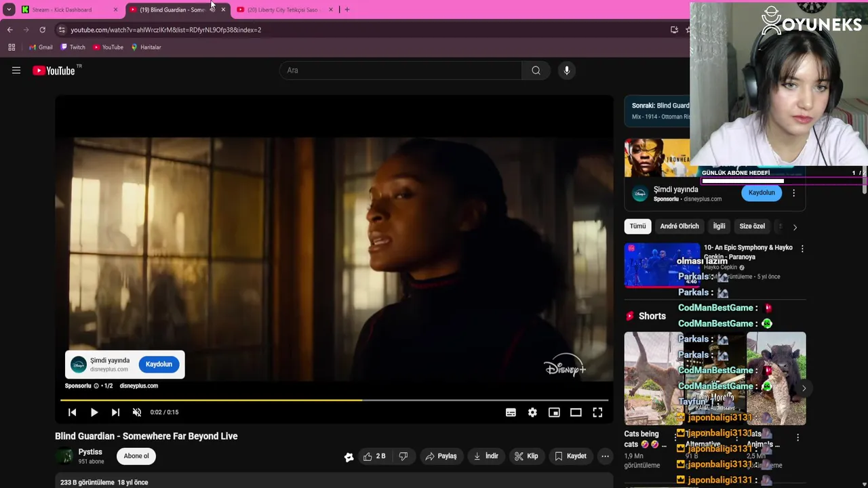Viewport: 868px width, 488px height.
Task: Open options for the sidebar Disney ad
Action: coord(794,192)
